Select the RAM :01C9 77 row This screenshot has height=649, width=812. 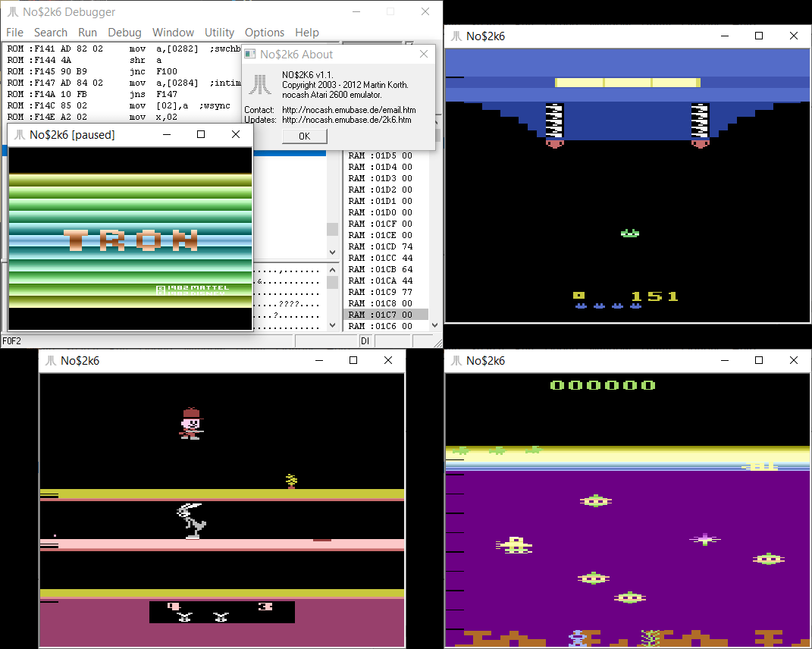click(x=386, y=292)
